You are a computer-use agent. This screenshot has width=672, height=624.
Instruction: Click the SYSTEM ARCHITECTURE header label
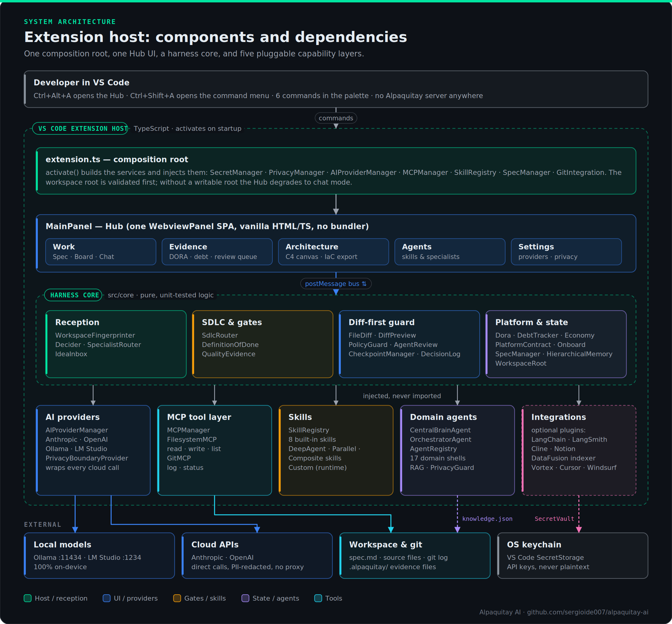coord(70,22)
